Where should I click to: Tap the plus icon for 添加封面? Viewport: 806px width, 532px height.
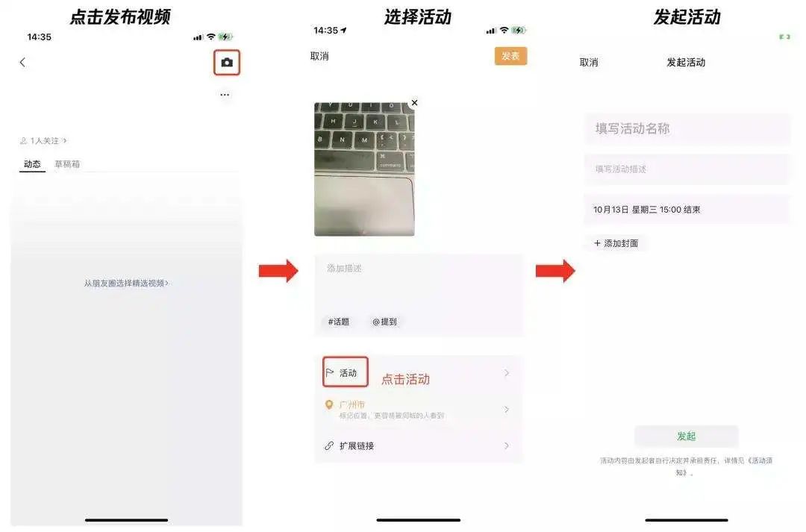click(x=597, y=243)
